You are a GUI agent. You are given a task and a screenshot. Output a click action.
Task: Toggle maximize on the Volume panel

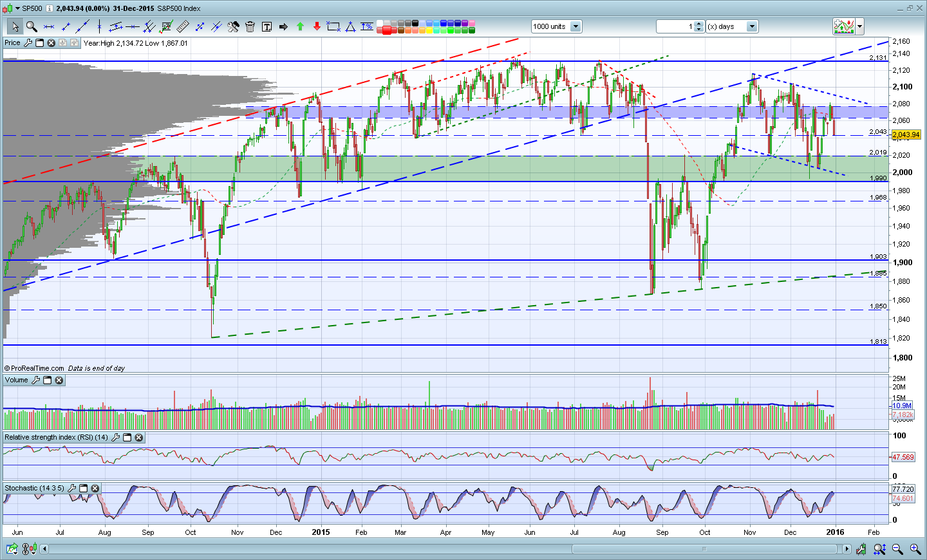pos(47,380)
